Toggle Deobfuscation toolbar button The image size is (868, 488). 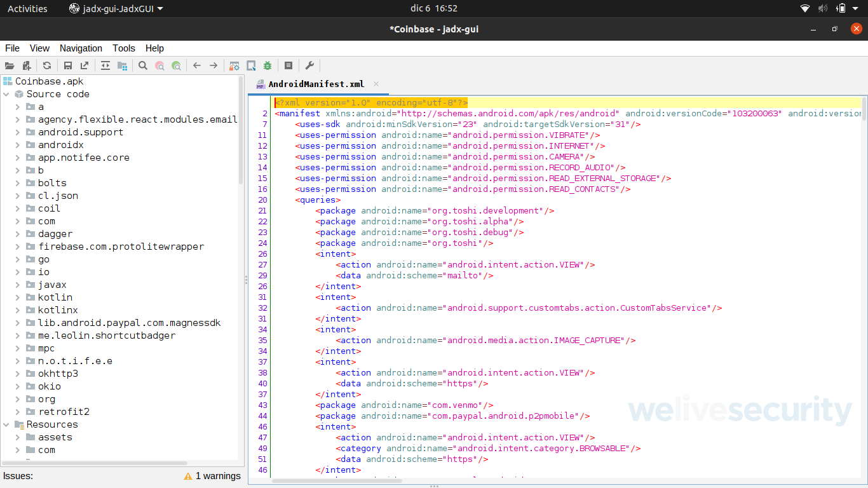[x=234, y=65]
